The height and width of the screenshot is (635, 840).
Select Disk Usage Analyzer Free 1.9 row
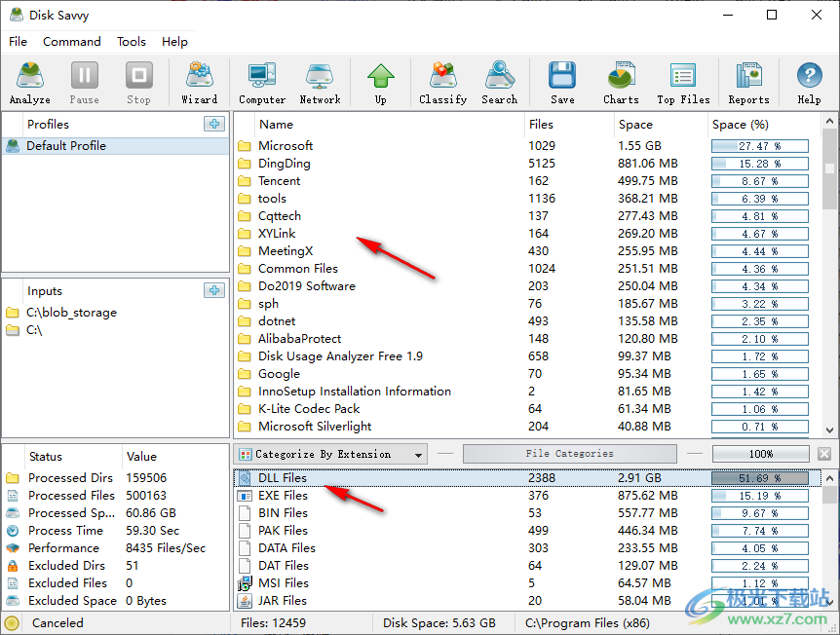[527, 356]
